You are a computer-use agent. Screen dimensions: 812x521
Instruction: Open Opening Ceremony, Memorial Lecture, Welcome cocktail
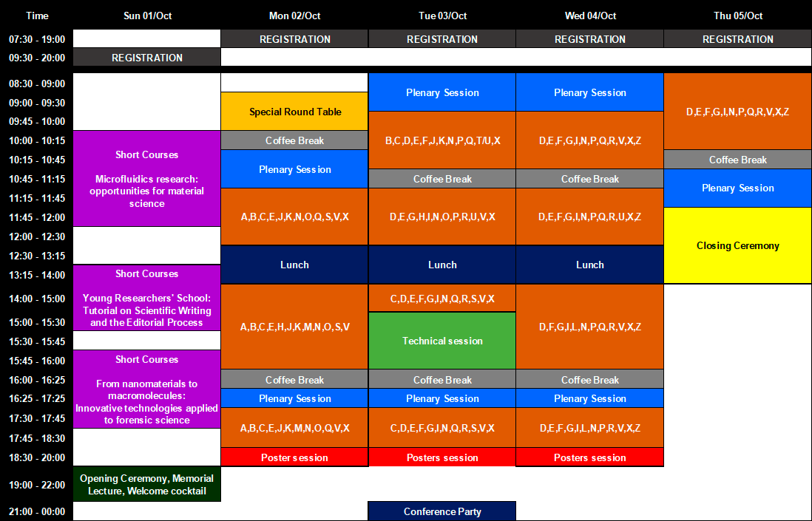coord(146,485)
